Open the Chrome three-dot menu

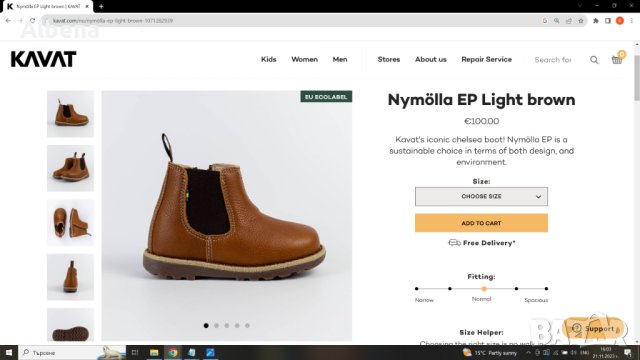coord(631,21)
